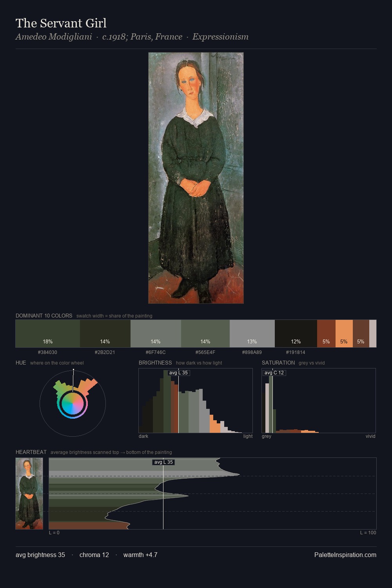Click the DOMINANT 10 COLORS heading
Screen dimensions: 392x588
click(x=44, y=316)
